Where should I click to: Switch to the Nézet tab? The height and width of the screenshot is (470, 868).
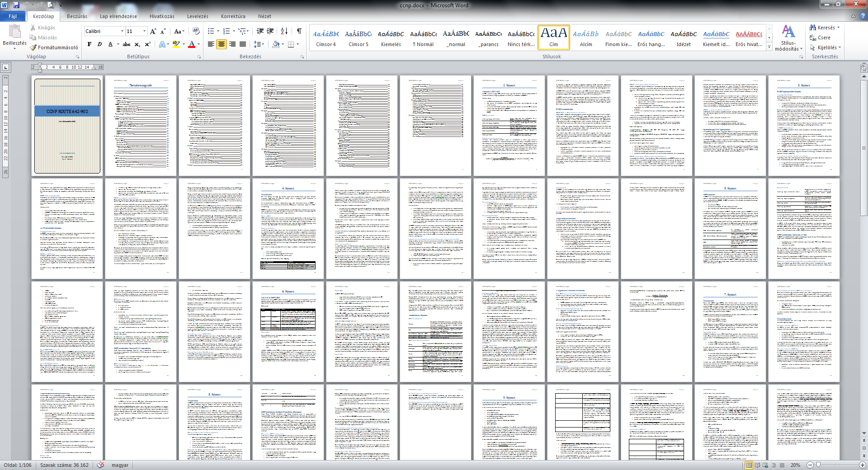[x=264, y=16]
